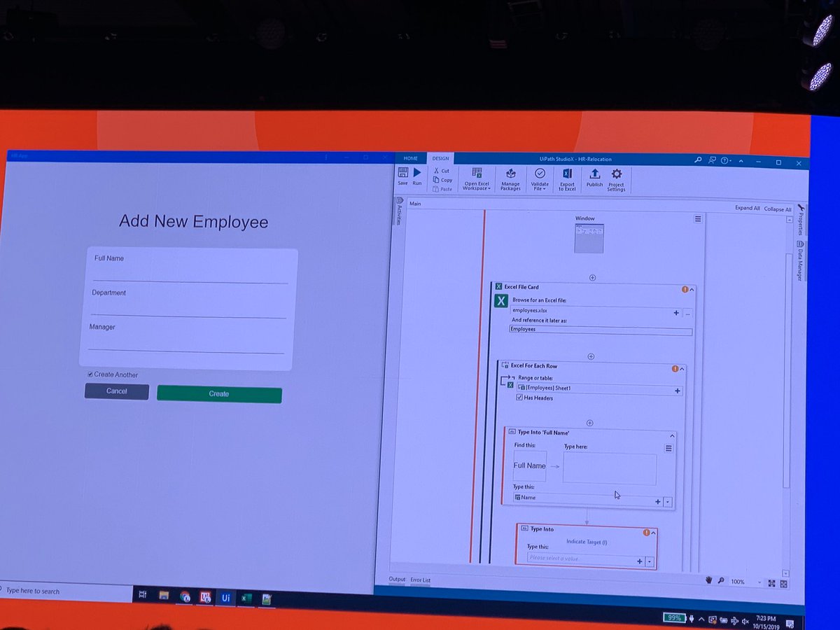
Task: Click the Employees reference name field
Action: pos(601,330)
